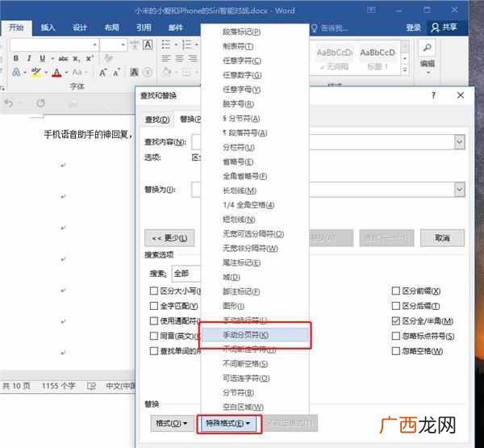This screenshot has height=448, width=484.
Task: Open the 引用 References ribbon tab
Action: pyautogui.click(x=144, y=27)
